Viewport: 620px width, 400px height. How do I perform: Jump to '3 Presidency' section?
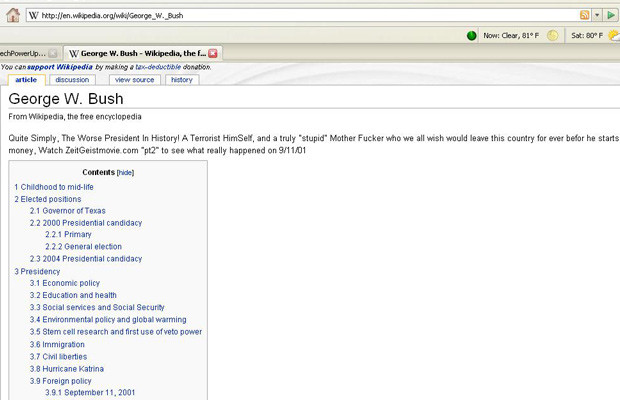pyautogui.click(x=38, y=272)
